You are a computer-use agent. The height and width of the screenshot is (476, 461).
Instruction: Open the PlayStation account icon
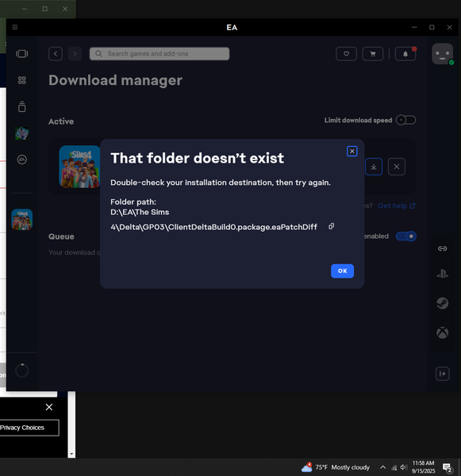pyautogui.click(x=443, y=274)
